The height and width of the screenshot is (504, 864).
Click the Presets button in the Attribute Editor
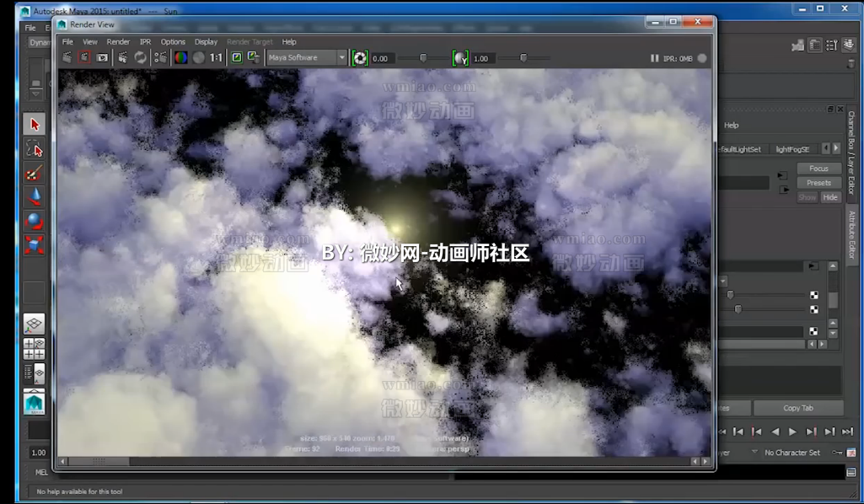pos(818,183)
